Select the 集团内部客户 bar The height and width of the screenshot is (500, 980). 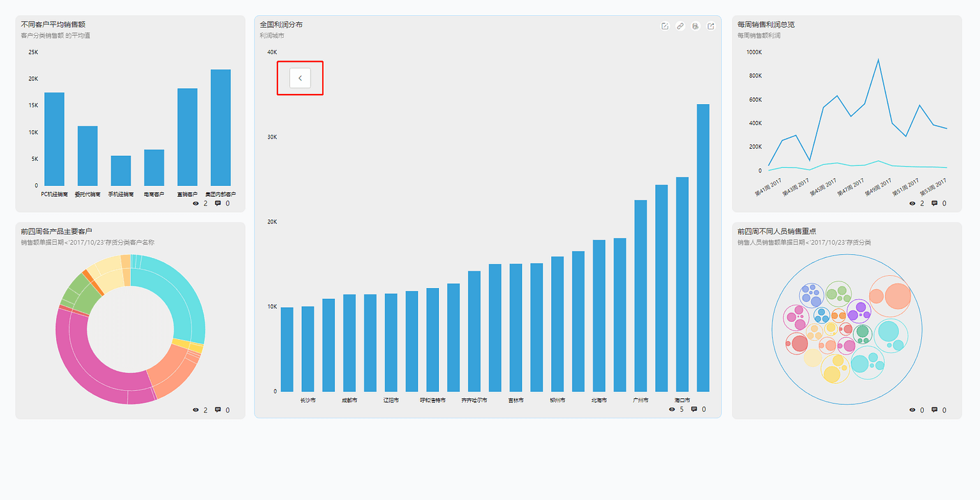pos(221,128)
